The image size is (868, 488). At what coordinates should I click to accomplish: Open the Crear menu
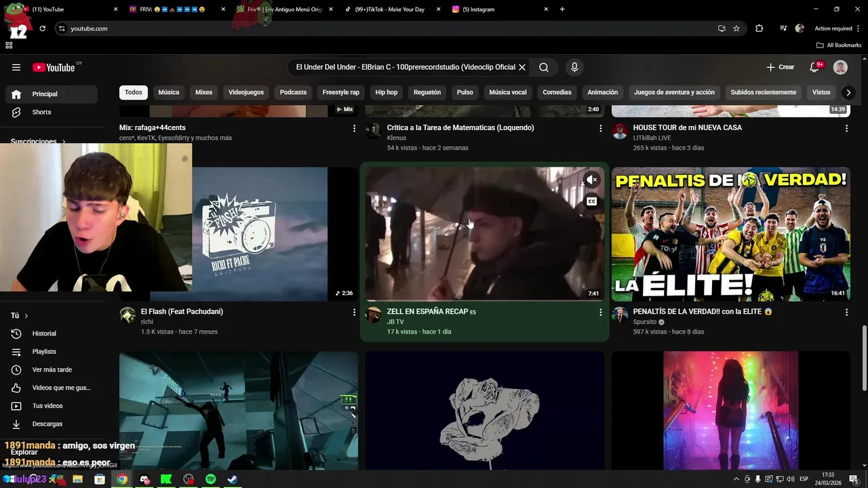click(781, 67)
